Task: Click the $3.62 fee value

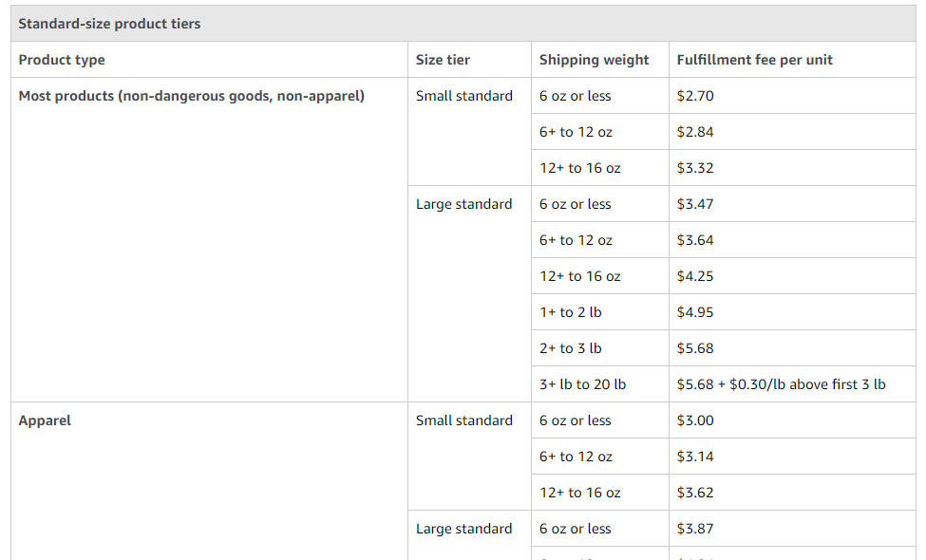Action: (695, 493)
